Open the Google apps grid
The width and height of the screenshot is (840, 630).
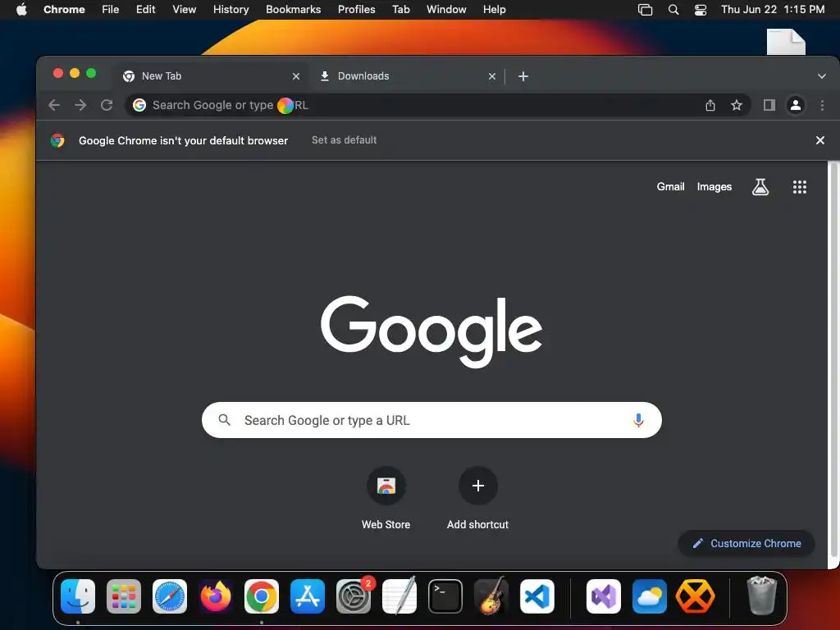[x=799, y=186]
